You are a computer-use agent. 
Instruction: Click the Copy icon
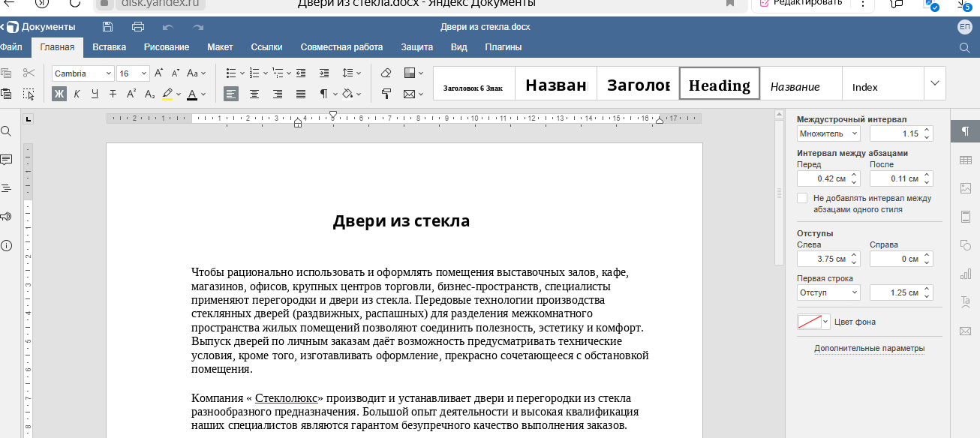6,73
